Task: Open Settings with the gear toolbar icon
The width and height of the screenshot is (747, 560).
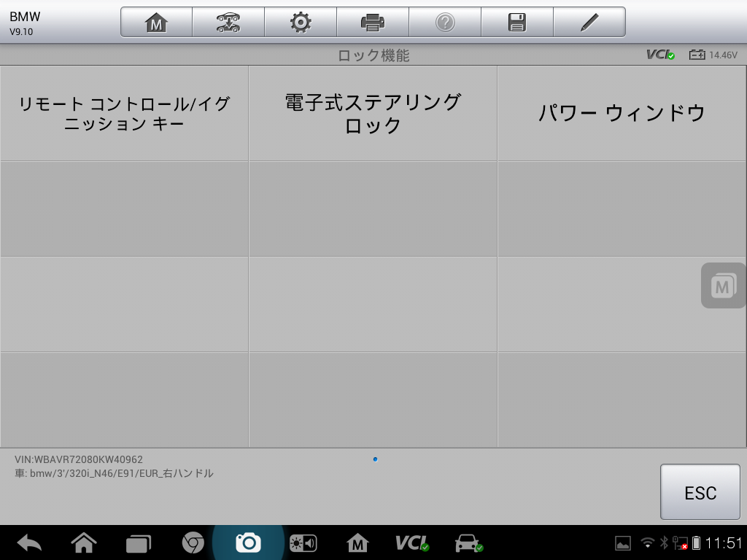Action: (301, 21)
